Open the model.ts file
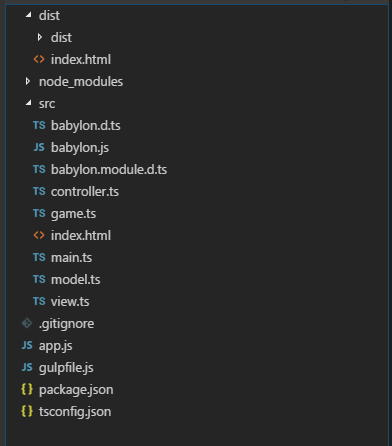392x446 pixels. click(x=75, y=280)
